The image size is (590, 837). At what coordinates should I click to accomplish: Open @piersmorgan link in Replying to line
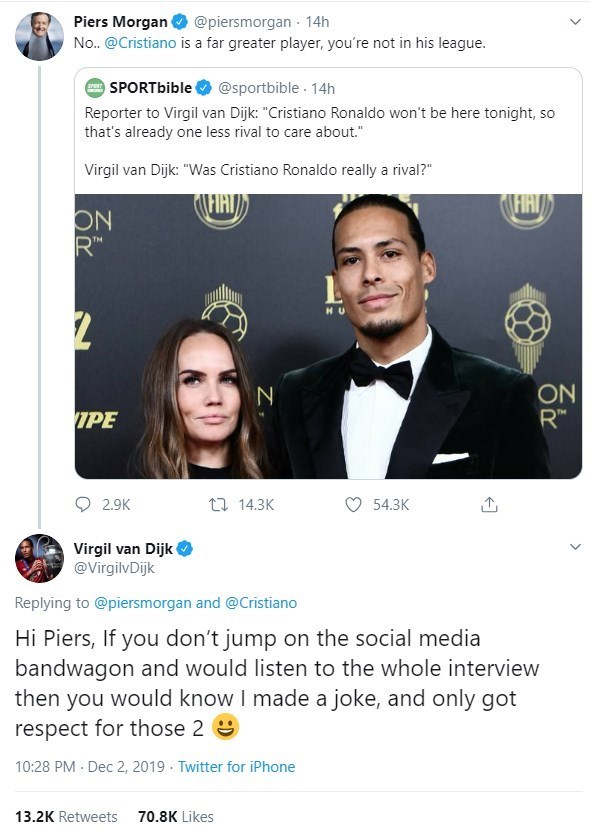(142, 603)
